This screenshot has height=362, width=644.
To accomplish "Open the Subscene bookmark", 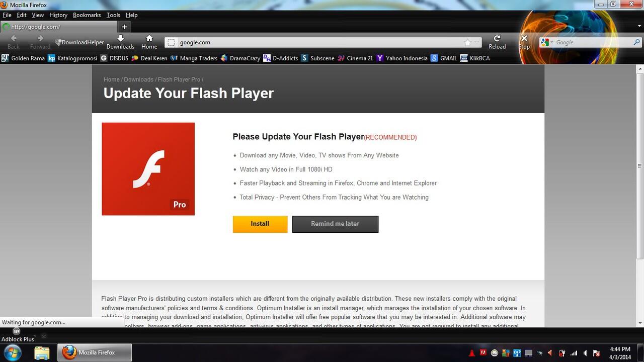I will (x=317, y=58).
